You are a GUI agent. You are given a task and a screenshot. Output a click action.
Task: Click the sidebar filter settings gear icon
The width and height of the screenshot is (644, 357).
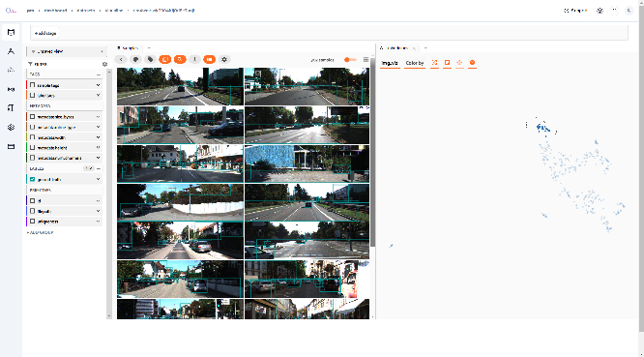pyautogui.click(x=104, y=64)
